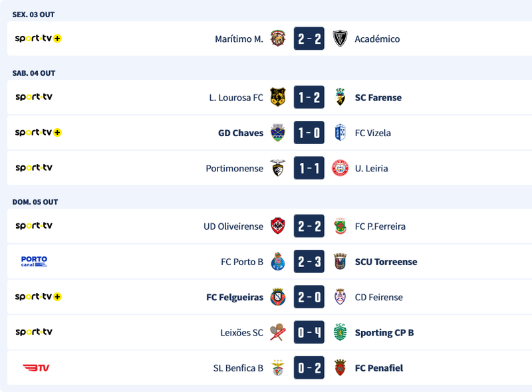Click the GD Chaves club crest
532x392 pixels.
coord(278,133)
